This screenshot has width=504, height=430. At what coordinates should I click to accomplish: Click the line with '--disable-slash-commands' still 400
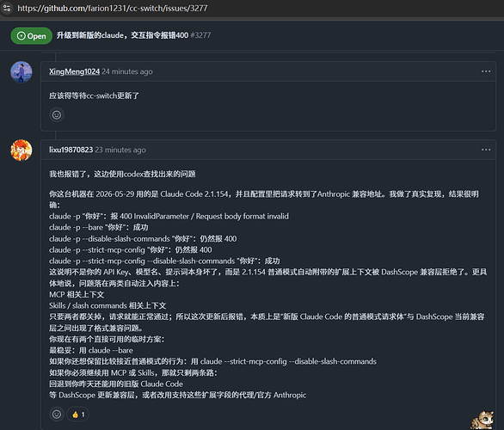(x=143, y=239)
